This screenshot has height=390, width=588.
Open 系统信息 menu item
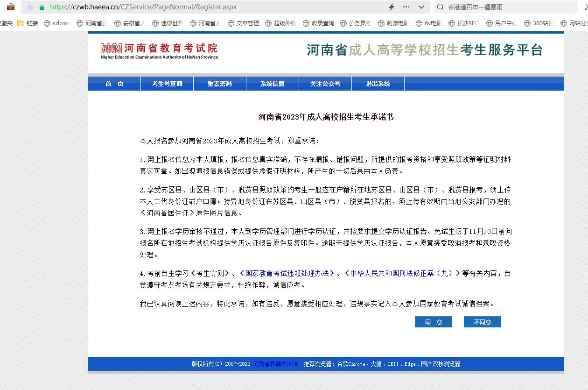point(273,84)
